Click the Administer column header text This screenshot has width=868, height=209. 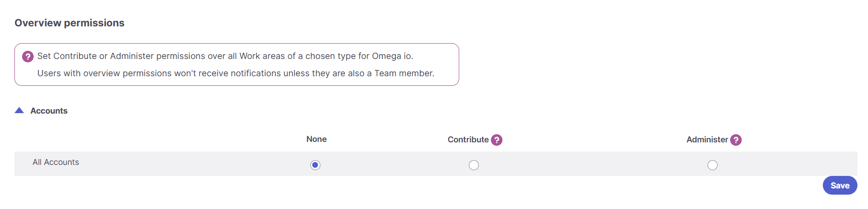tap(707, 139)
